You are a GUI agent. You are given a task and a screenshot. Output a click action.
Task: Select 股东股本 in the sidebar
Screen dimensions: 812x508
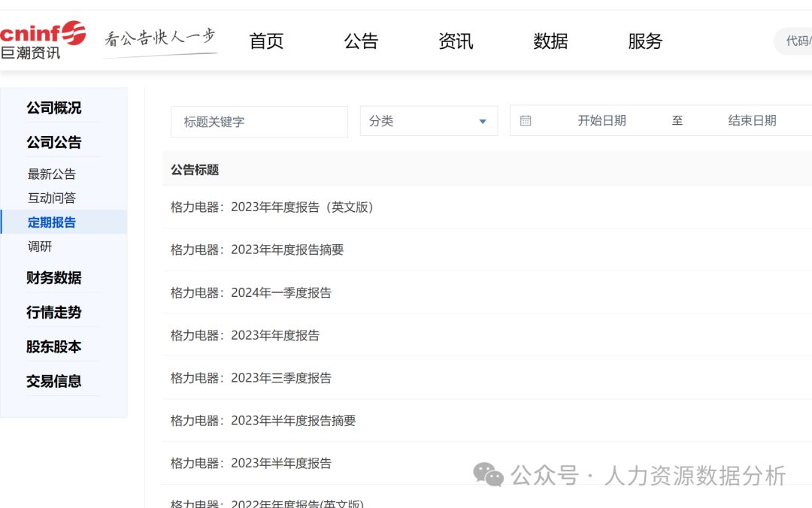(x=54, y=346)
